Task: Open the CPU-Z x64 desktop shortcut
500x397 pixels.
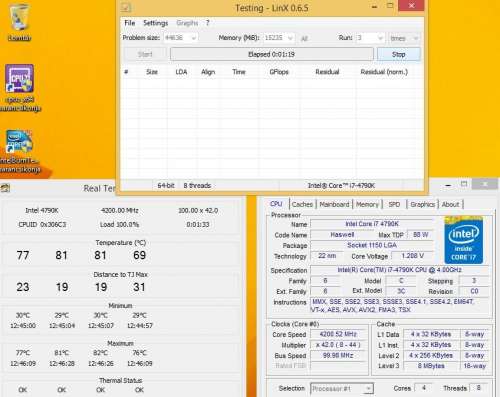Action: coord(20,88)
